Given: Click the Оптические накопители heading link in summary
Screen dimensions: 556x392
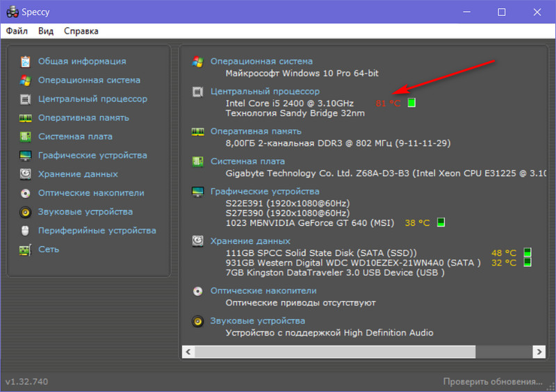Looking at the screenshot, I should pyautogui.click(x=263, y=291).
